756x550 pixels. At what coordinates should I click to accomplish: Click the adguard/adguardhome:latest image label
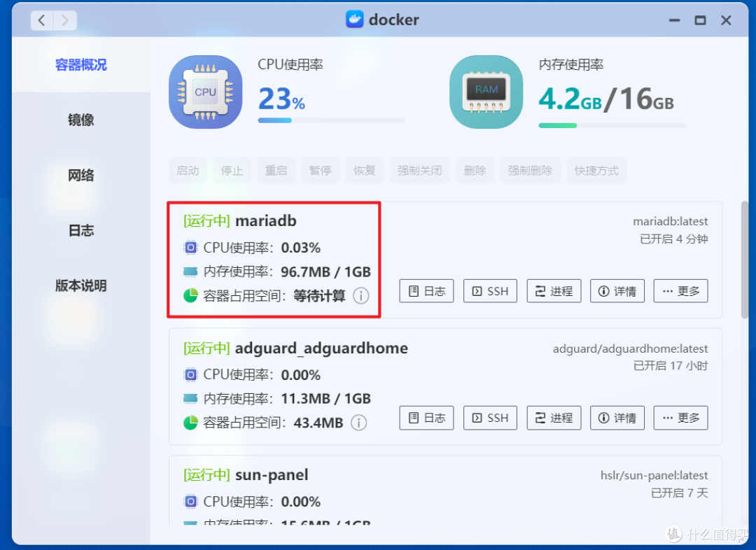click(630, 348)
